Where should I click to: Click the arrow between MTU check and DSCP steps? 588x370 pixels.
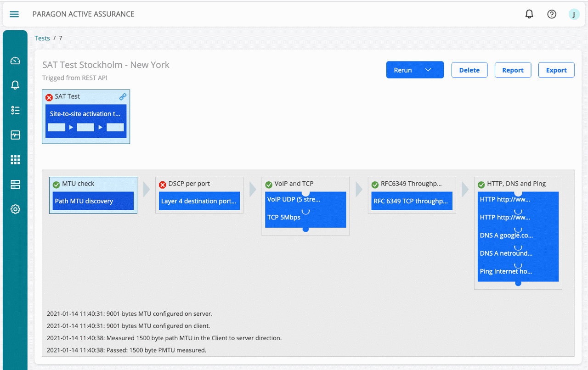146,189
